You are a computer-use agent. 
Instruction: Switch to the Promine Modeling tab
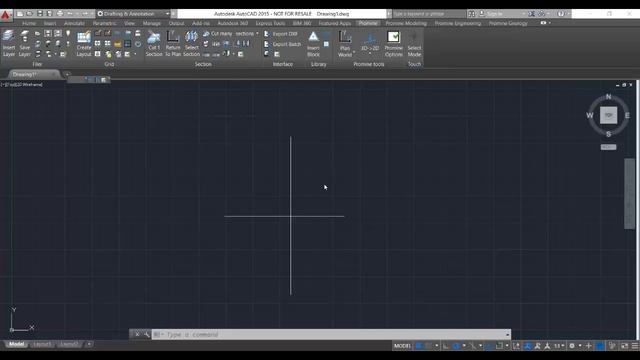406,23
